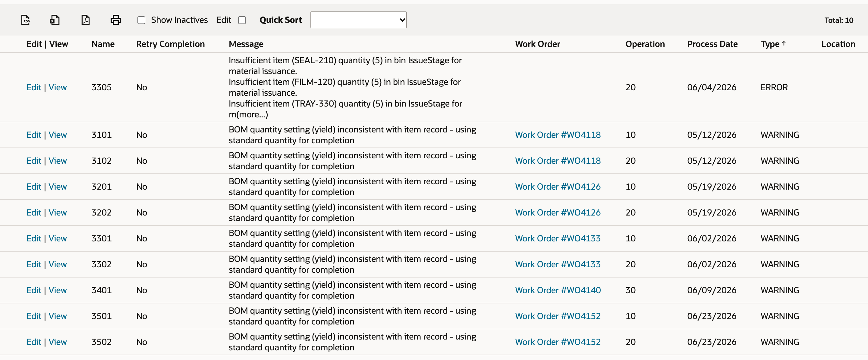
Task: Export the list as PDF
Action: click(86, 20)
